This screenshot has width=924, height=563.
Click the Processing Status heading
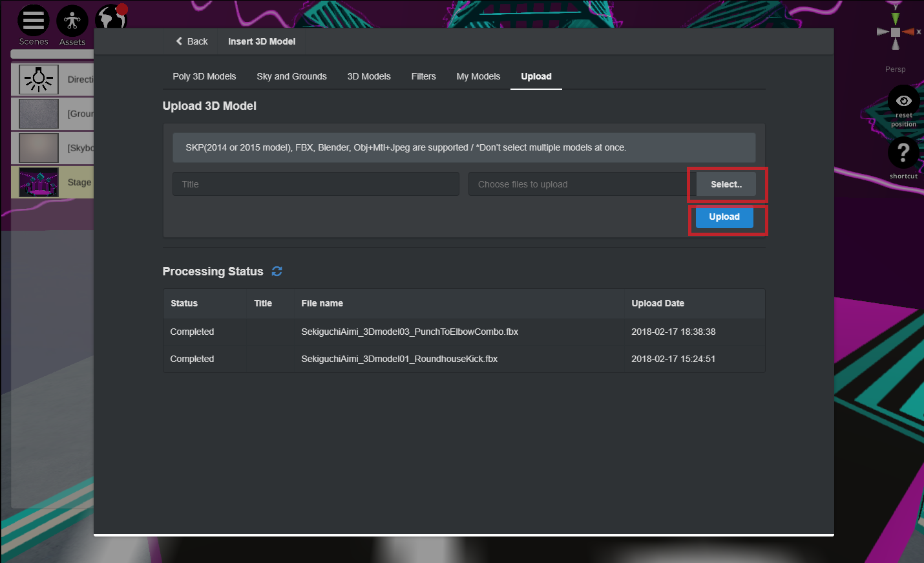[213, 271]
